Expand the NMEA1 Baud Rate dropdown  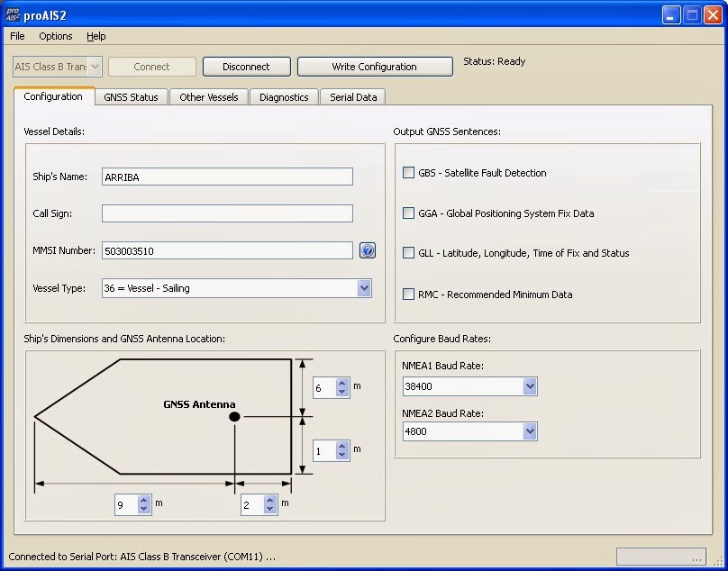(x=530, y=386)
